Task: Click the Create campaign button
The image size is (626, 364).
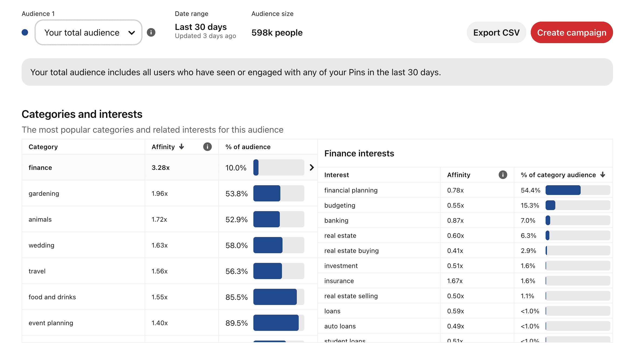Action: (571, 32)
